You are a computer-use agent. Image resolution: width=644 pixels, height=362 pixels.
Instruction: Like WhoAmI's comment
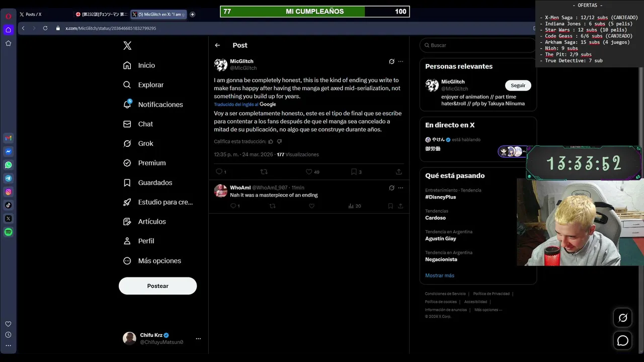pos(312,206)
